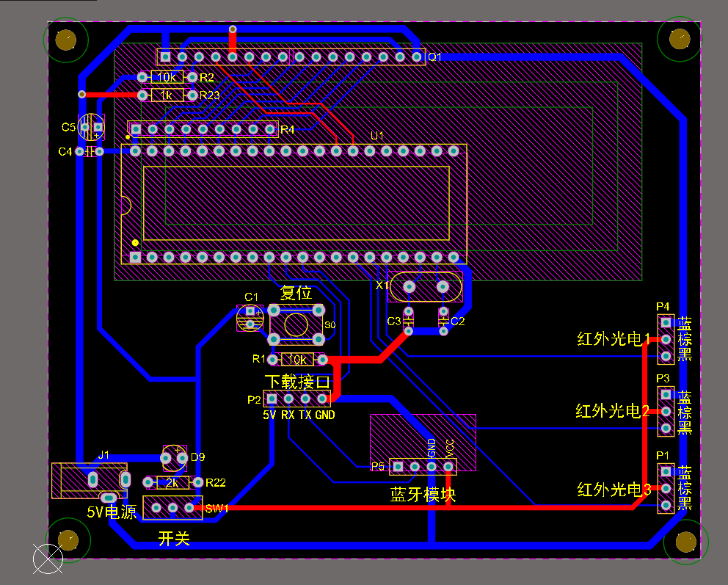The image size is (728, 585).
Task: Select the SW1 switch designator
Action: pyautogui.click(x=216, y=509)
